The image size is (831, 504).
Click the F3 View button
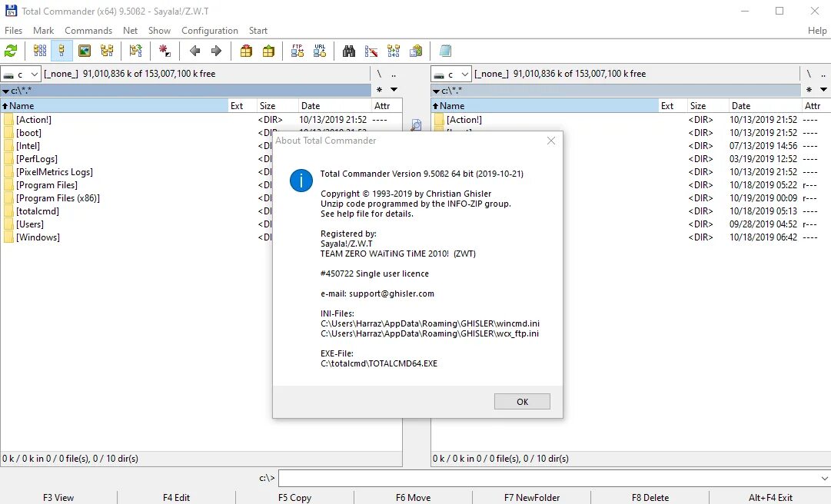click(x=58, y=498)
